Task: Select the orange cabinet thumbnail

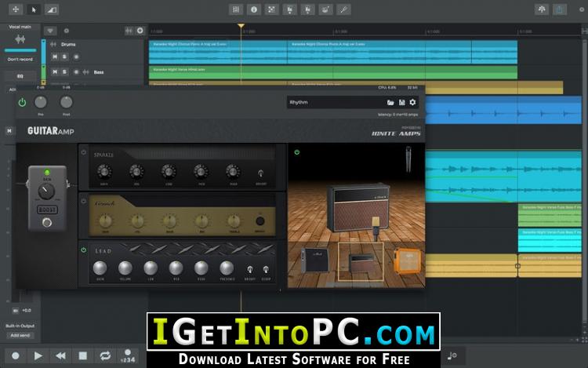Action: tap(407, 261)
